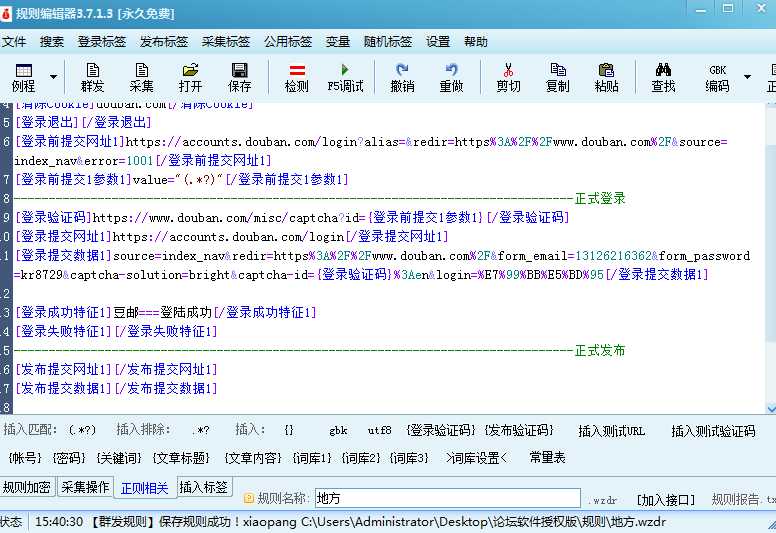The width and height of the screenshot is (776, 533).
Task: Open the 随机标签 menu
Action: coord(388,42)
